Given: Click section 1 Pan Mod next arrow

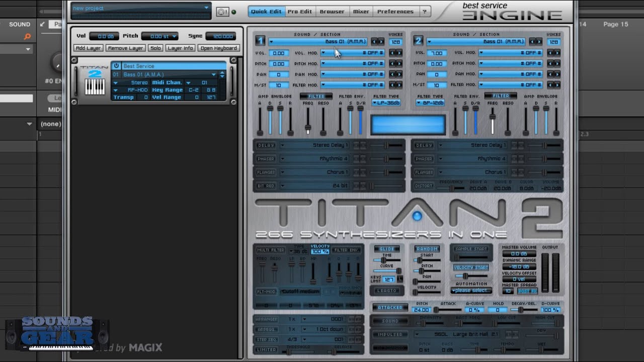Looking at the screenshot, I should [x=399, y=74].
